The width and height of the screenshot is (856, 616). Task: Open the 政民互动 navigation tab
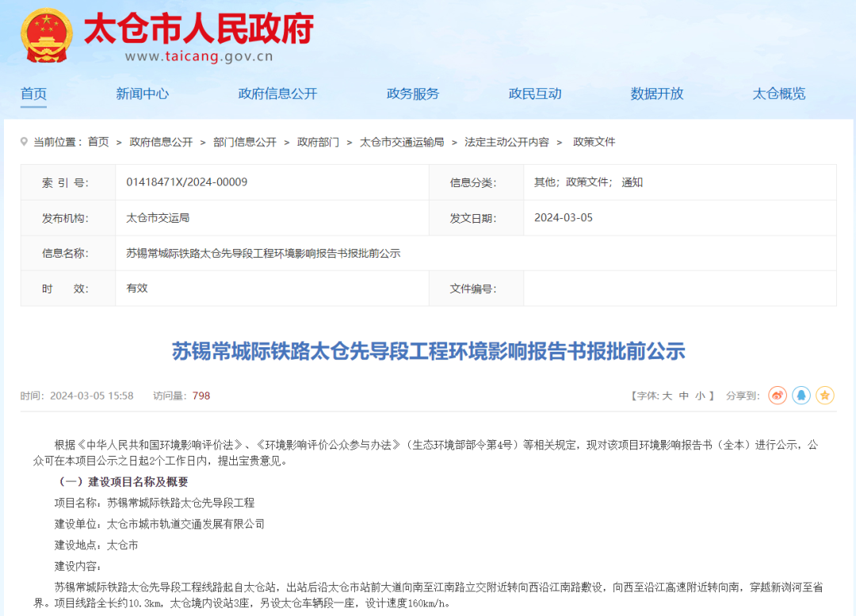535,94
